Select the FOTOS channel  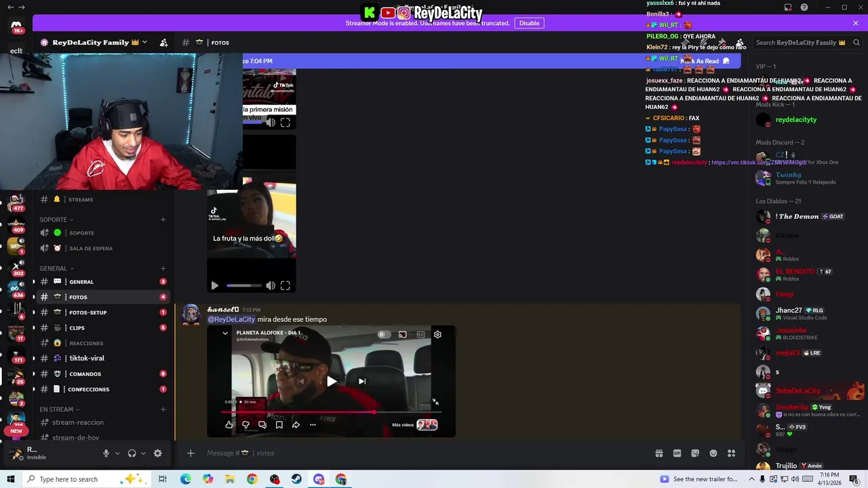104,297
